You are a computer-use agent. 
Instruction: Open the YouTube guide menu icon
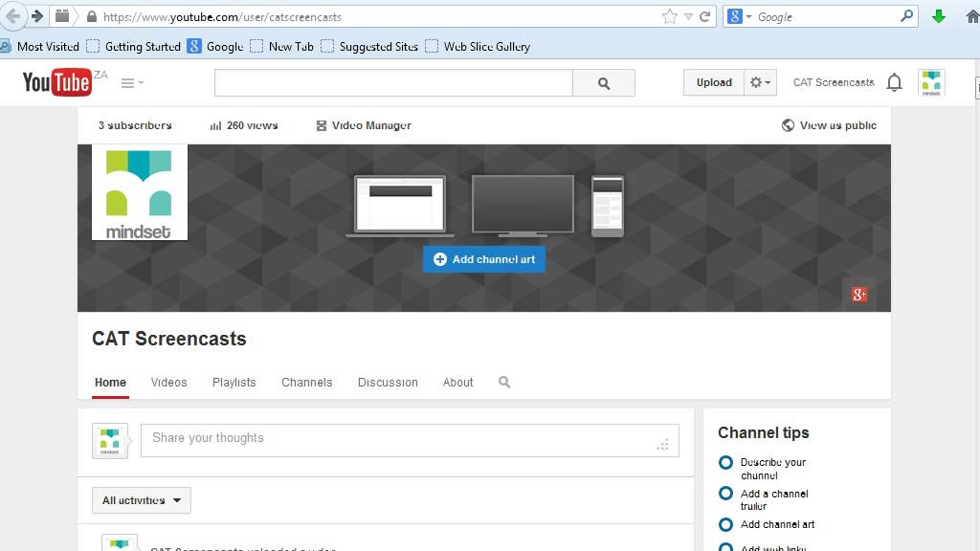pyautogui.click(x=131, y=83)
